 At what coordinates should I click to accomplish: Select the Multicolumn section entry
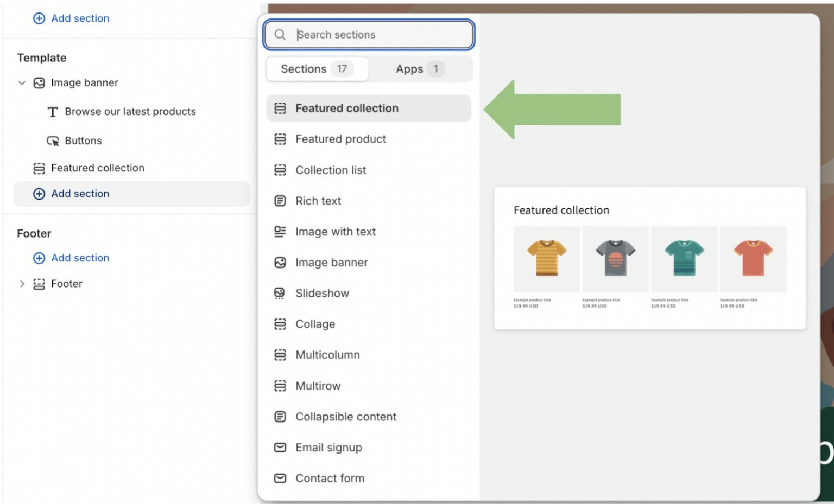[327, 355]
